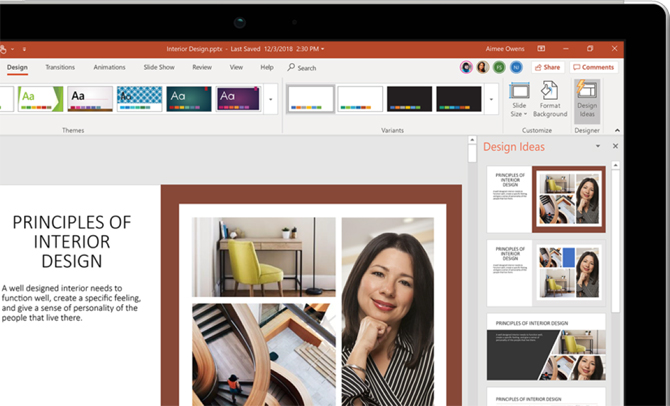Expand the Themes gallery dropdown
This screenshot has width=670, height=406.
click(270, 99)
